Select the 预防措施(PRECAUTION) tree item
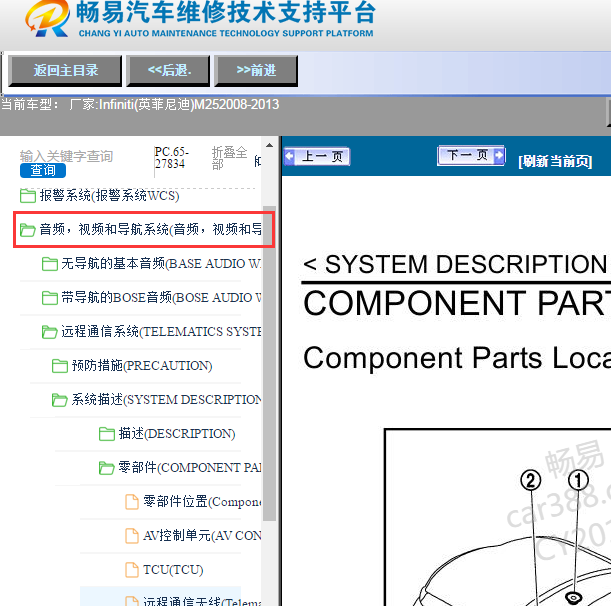The height and width of the screenshot is (606, 611). point(142,366)
